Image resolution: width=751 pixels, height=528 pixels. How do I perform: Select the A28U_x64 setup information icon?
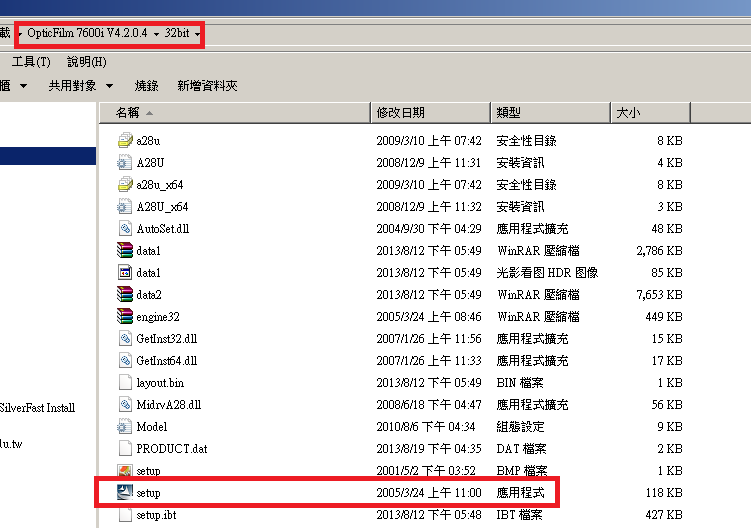pyautogui.click(x=124, y=207)
